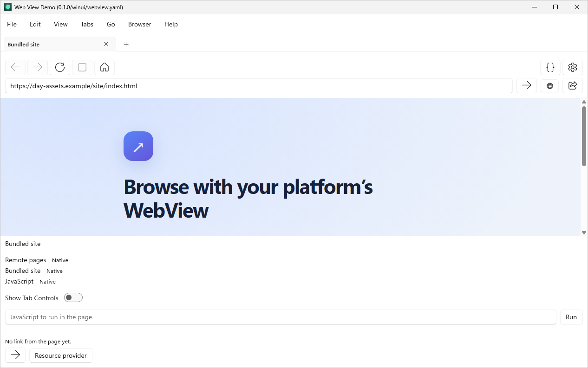The width and height of the screenshot is (588, 368).
Task: Minimize the Web View Demo window
Action: pyautogui.click(x=534, y=7)
